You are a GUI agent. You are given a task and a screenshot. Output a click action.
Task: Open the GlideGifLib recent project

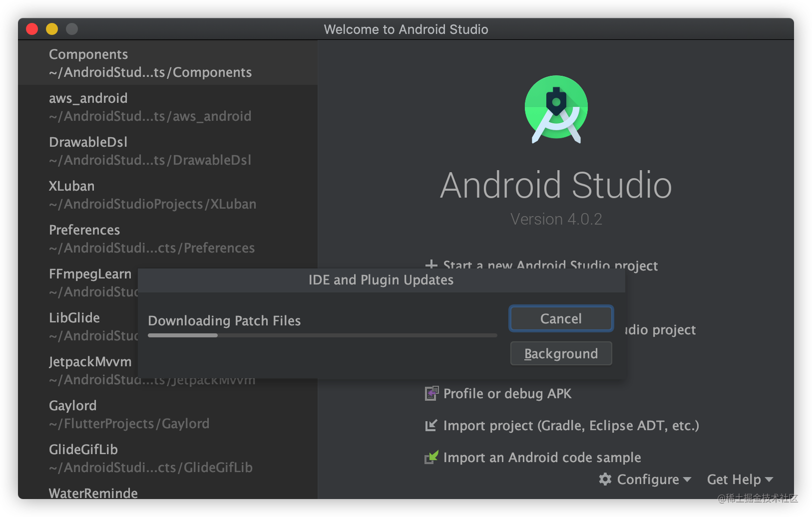[x=168, y=458]
